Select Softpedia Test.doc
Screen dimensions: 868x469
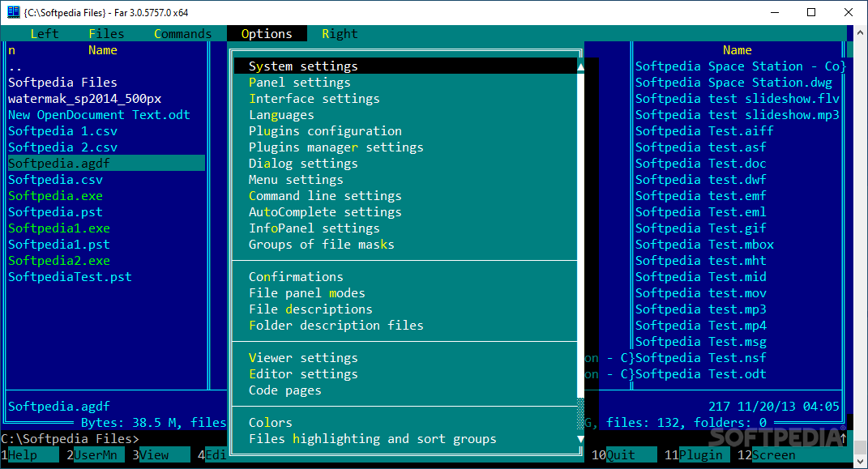(701, 164)
